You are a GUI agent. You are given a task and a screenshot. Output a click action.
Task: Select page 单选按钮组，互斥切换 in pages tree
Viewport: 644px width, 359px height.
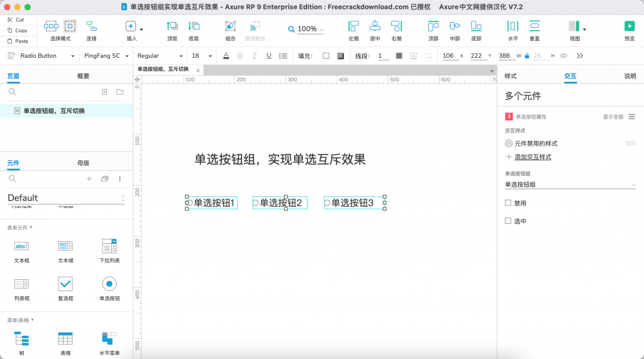54,111
